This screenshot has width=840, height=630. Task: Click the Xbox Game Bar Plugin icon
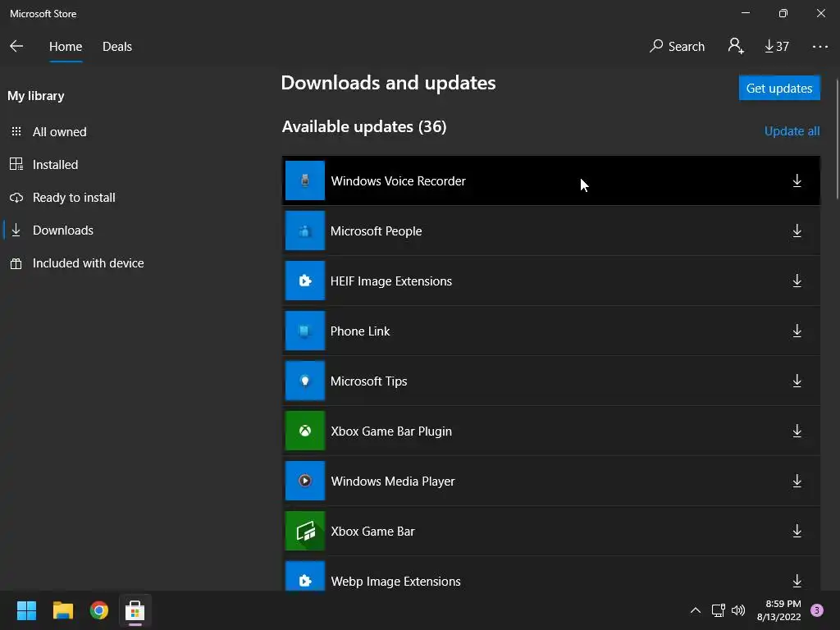click(x=305, y=431)
